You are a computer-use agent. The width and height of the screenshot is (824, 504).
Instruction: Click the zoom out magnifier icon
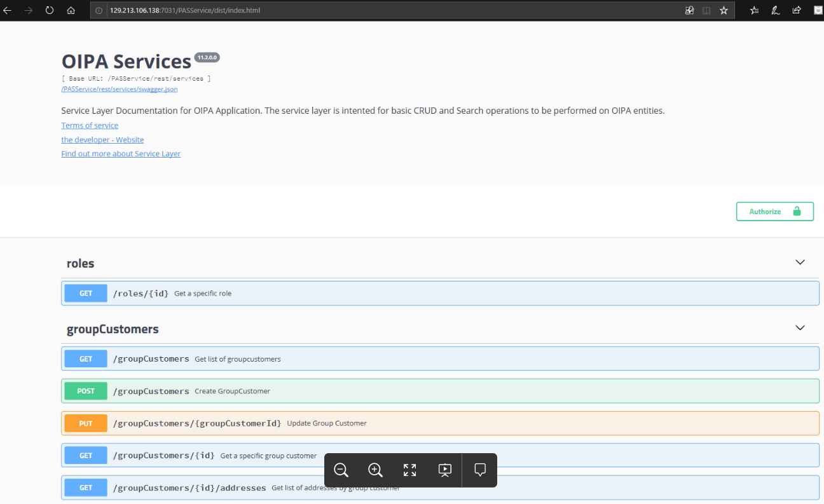pyautogui.click(x=341, y=470)
